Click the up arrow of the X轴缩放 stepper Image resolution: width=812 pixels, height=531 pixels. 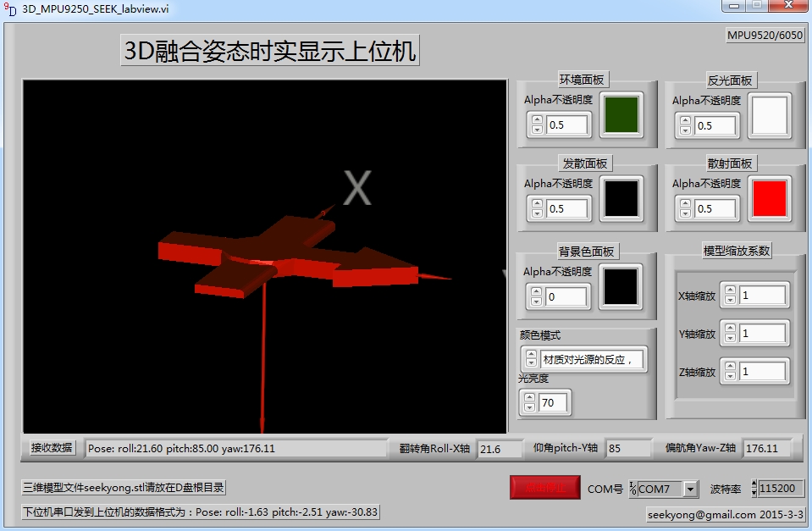pos(729,291)
